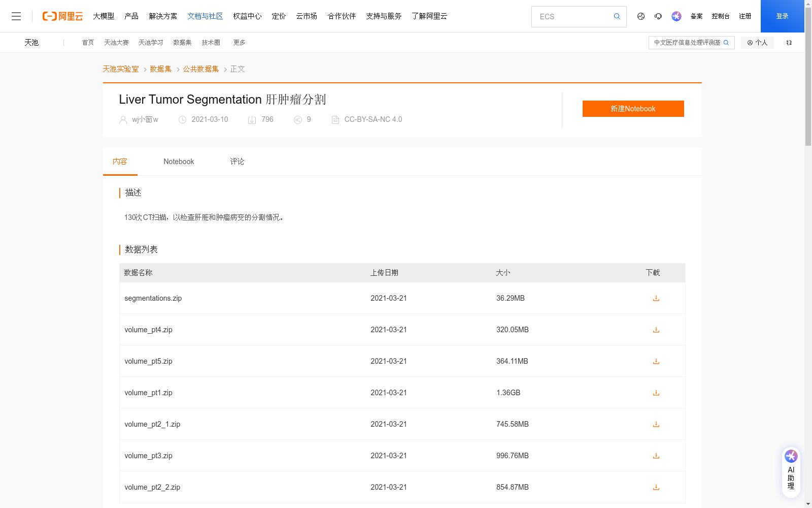The height and width of the screenshot is (508, 812).
Task: Open the headset customer support icon
Action: (x=658, y=16)
